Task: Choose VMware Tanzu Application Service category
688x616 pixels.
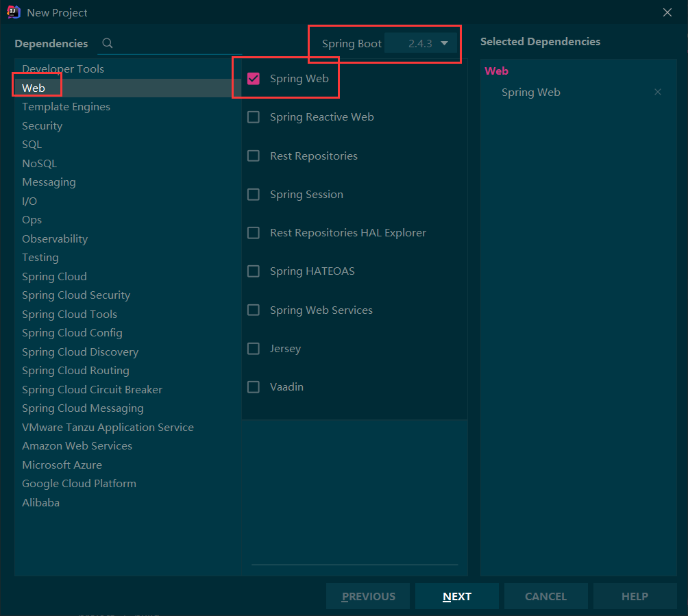Action: tap(127, 428)
